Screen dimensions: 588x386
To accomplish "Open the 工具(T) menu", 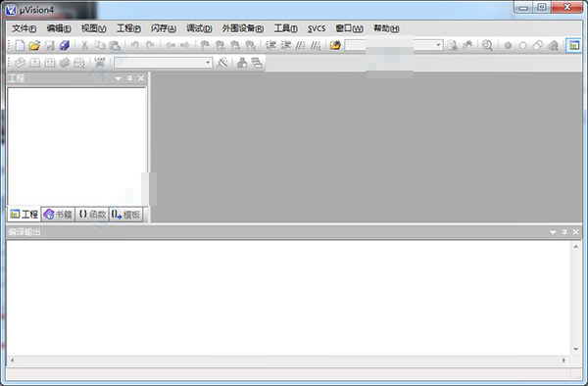I will coord(286,28).
